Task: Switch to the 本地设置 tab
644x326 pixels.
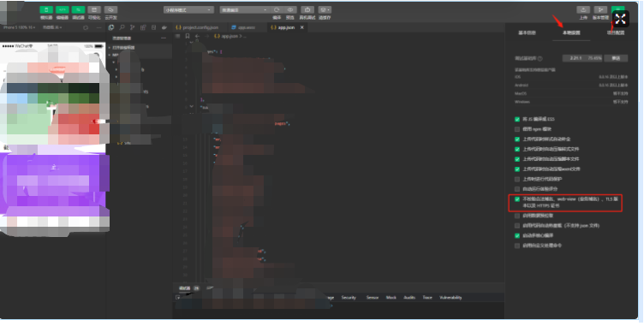Action: 571,33
